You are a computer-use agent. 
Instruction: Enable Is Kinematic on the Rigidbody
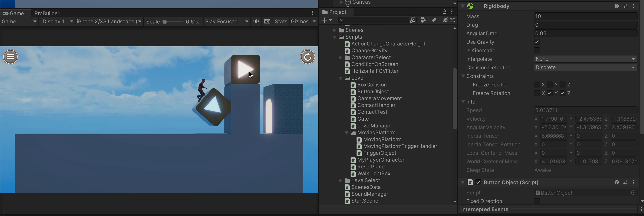pyautogui.click(x=537, y=50)
